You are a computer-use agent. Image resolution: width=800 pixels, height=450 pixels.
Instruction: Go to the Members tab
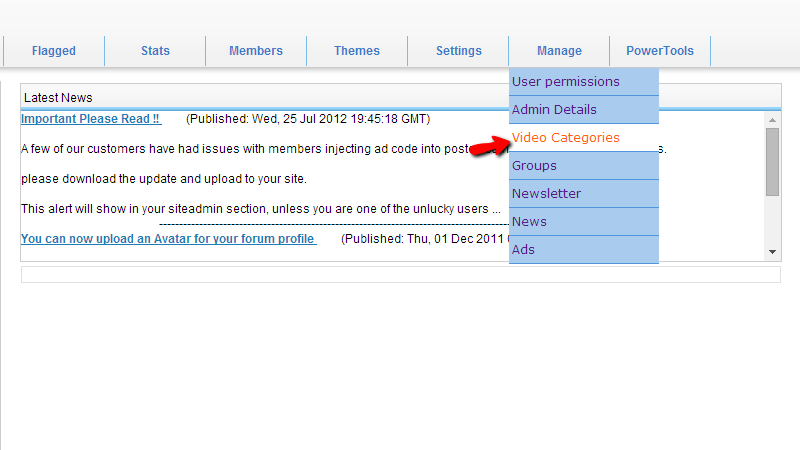click(256, 51)
